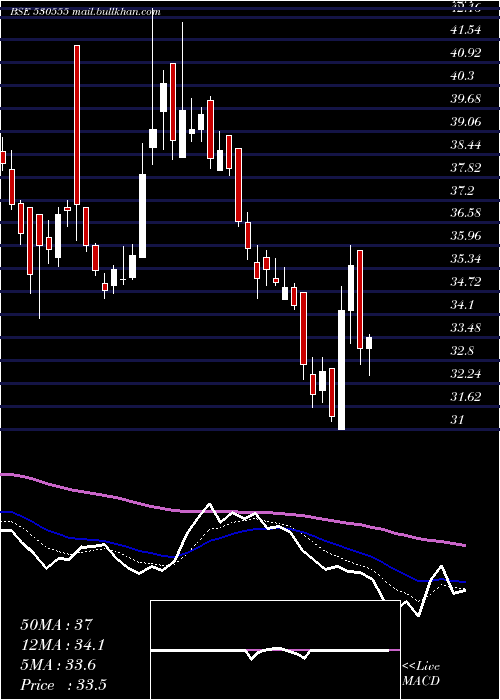
Task: Pick the 37.2 price axis label
Action: point(462,191)
